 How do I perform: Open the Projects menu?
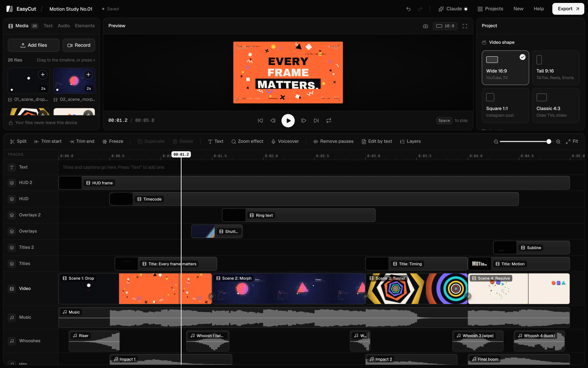[x=490, y=9]
